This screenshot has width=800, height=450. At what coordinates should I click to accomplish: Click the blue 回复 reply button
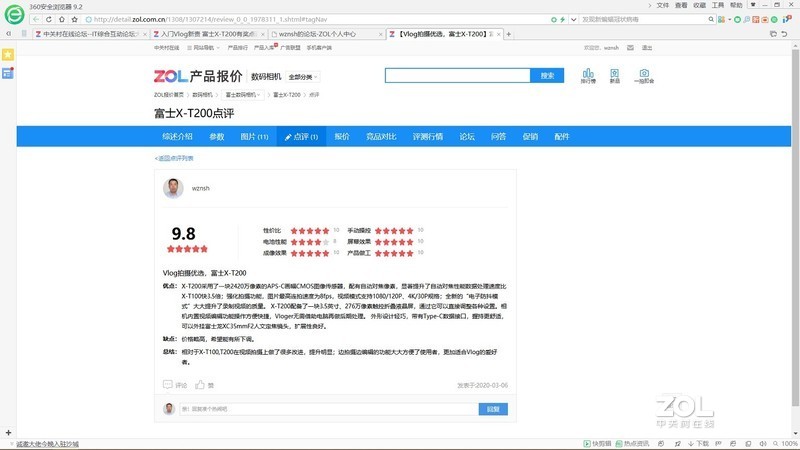click(493, 409)
